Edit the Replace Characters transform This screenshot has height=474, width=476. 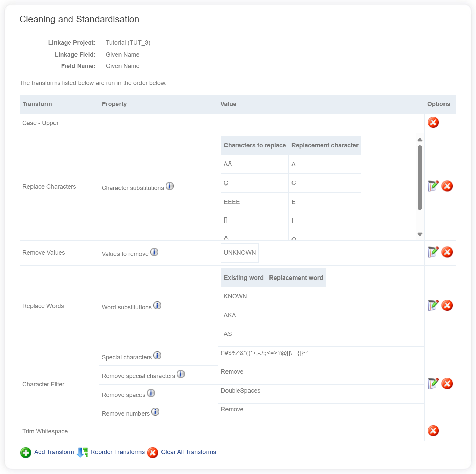click(x=433, y=186)
